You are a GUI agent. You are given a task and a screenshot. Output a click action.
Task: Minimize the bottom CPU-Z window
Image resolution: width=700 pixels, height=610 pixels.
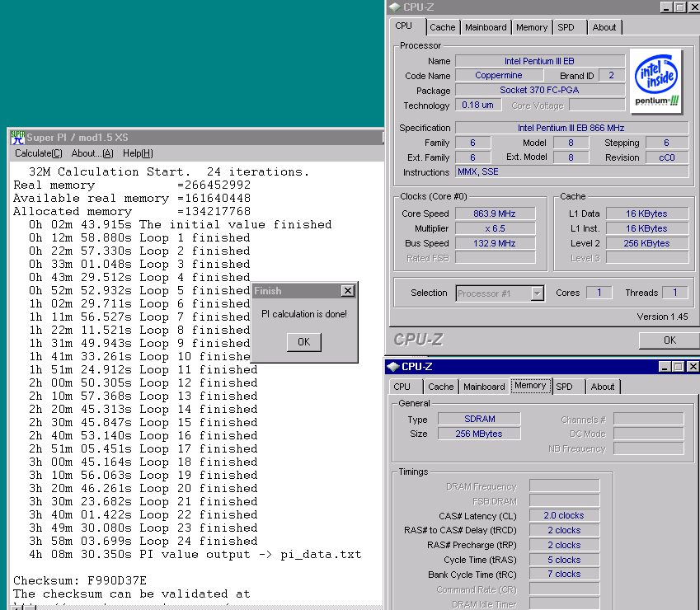coord(665,367)
